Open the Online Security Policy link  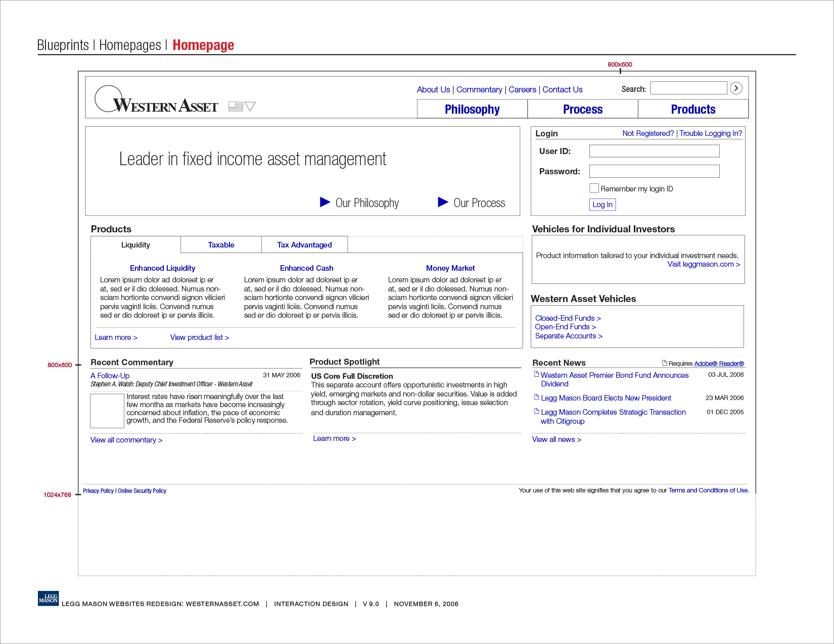click(x=142, y=491)
